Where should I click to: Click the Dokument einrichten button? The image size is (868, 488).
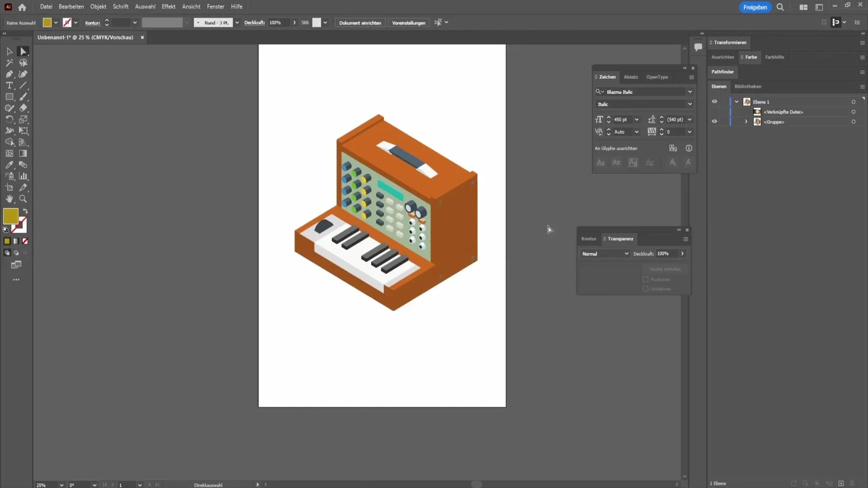(360, 23)
